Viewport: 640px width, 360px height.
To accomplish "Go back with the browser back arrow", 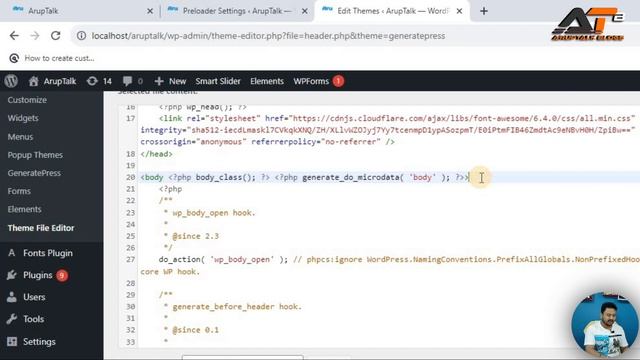I will pos(14,36).
